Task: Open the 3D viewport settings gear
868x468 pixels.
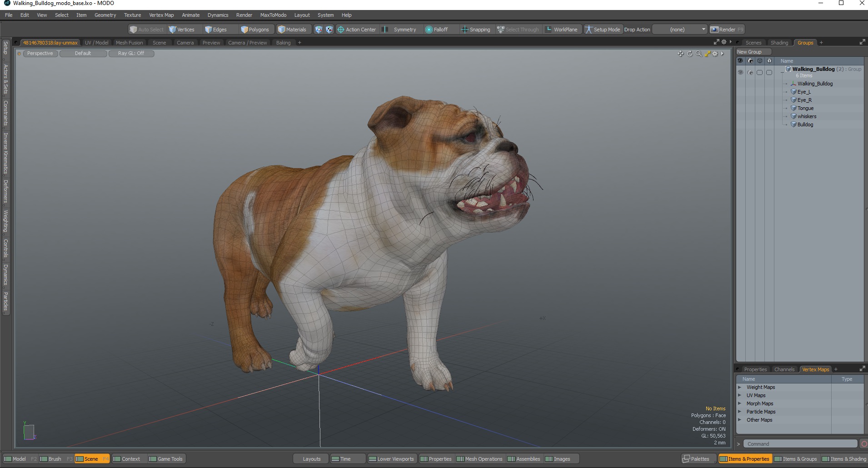Action: coord(715,54)
